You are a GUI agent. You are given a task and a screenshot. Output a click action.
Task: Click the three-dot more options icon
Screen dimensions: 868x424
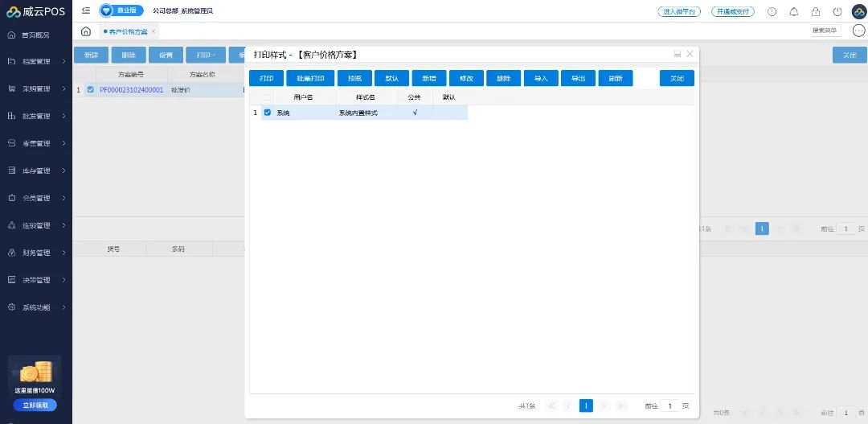click(858, 31)
